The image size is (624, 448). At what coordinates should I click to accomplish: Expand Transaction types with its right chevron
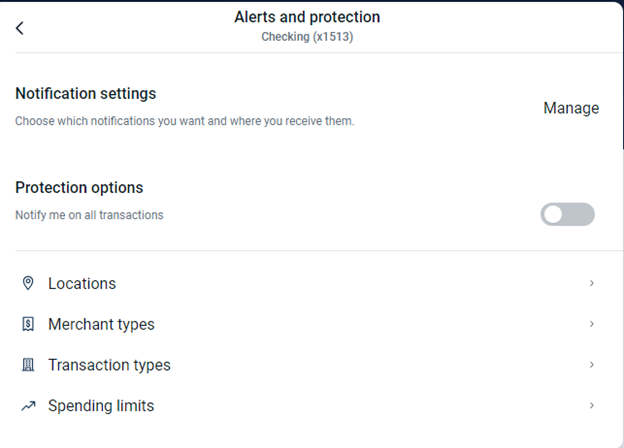[592, 365]
